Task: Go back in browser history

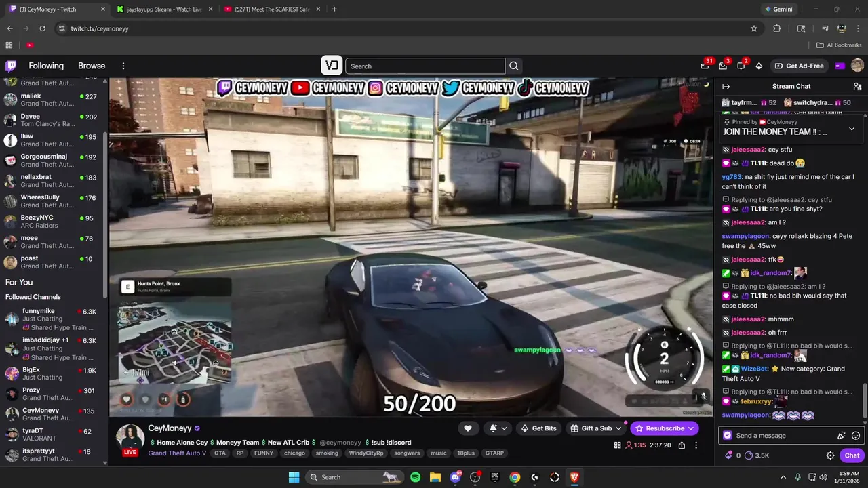Action: click(9, 28)
